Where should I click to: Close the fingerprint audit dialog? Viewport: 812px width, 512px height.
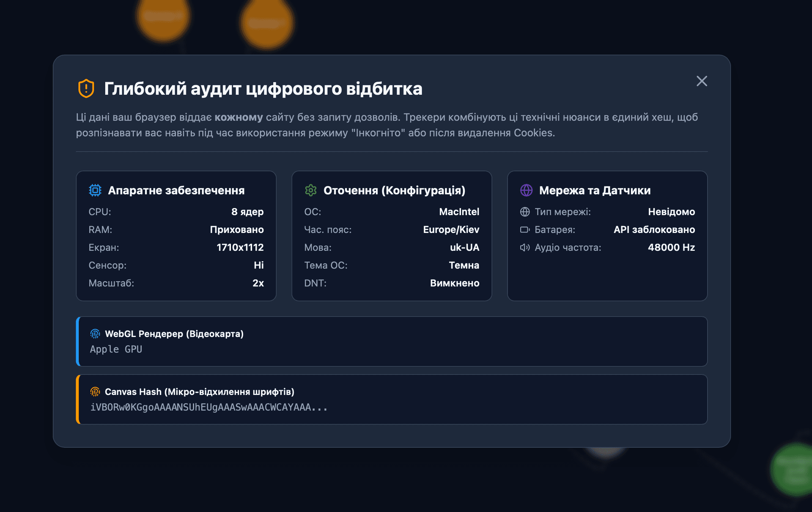point(702,81)
